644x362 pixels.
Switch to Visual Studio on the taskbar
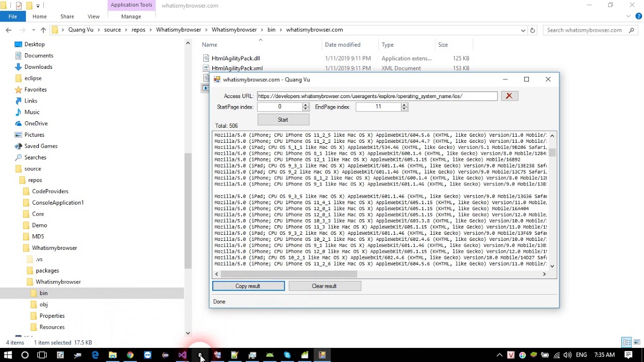click(183, 355)
